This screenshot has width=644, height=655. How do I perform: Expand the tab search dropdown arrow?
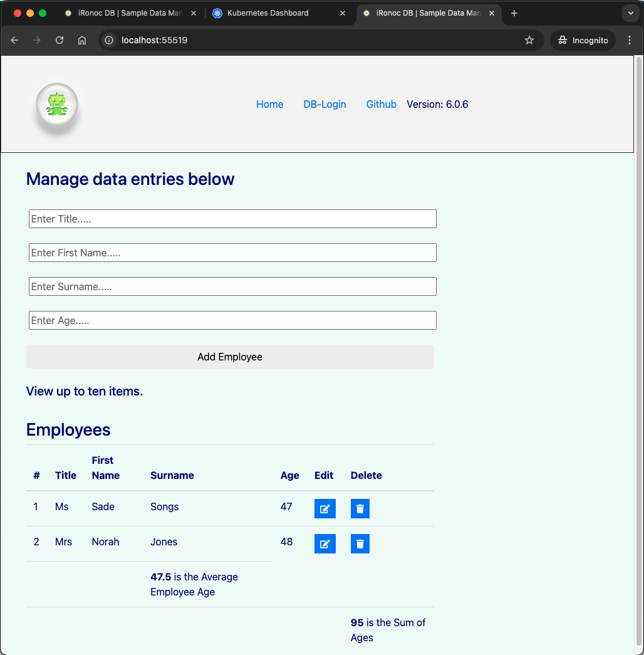point(630,13)
